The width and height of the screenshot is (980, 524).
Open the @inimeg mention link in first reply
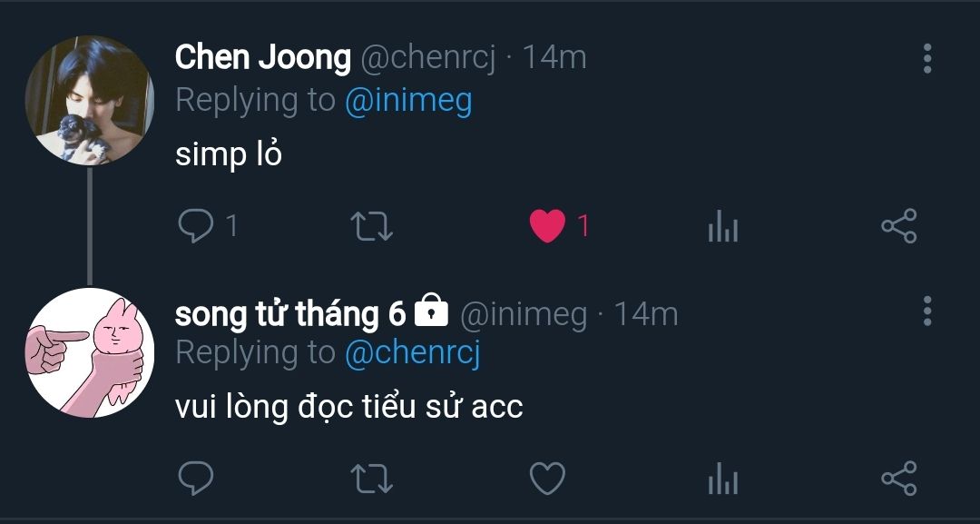(408, 102)
